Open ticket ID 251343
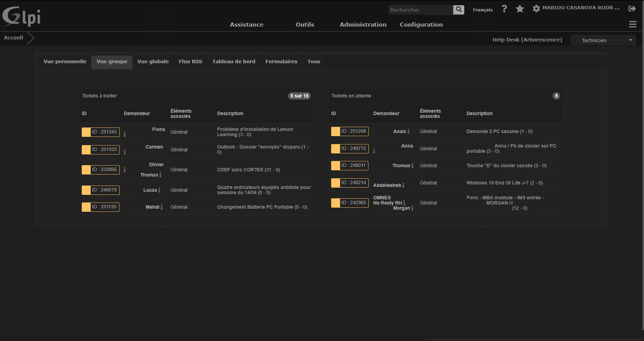 [x=104, y=132]
